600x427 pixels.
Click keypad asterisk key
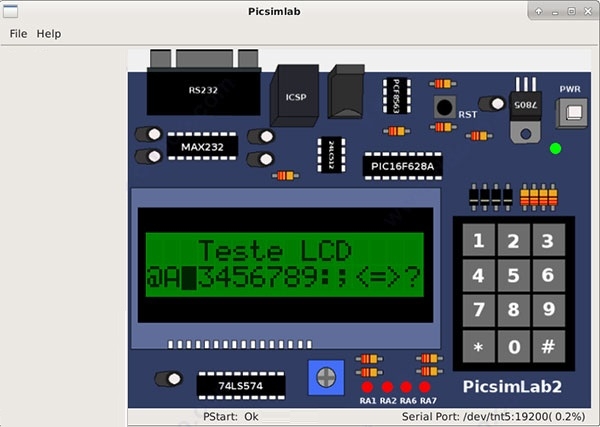478,347
